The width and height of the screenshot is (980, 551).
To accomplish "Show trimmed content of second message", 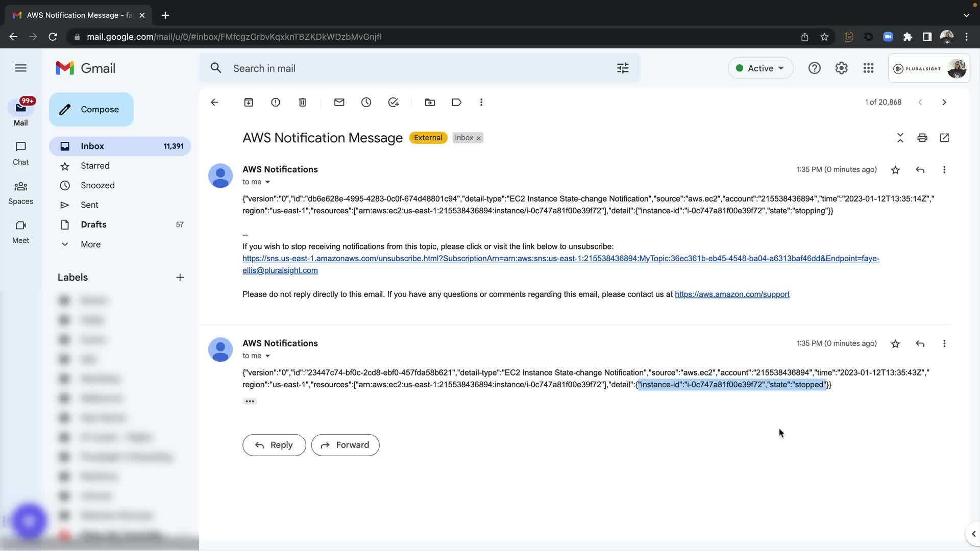I will [x=250, y=402].
